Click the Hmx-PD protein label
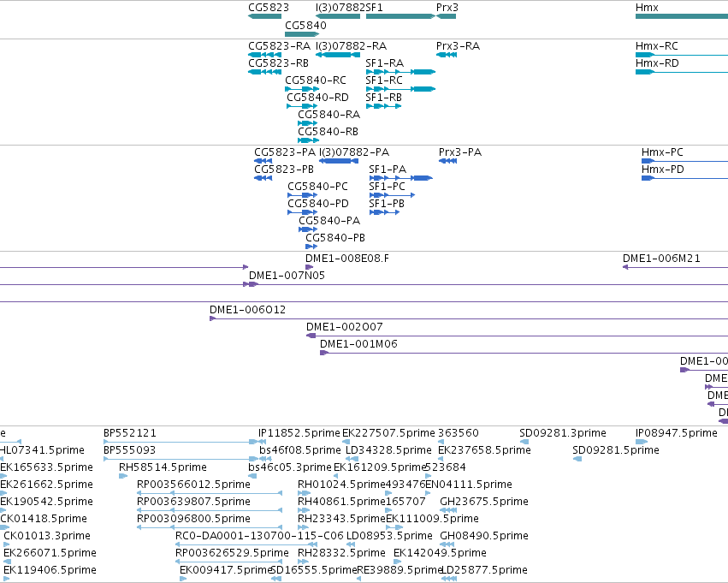Image resolution: width=728 pixels, height=583 pixels. coord(662,170)
